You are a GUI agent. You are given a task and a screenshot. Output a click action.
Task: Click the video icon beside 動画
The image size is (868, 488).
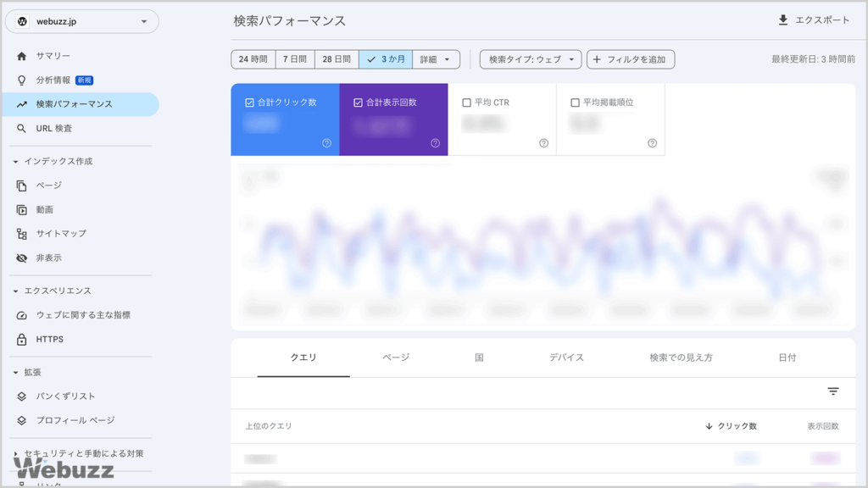tap(21, 210)
